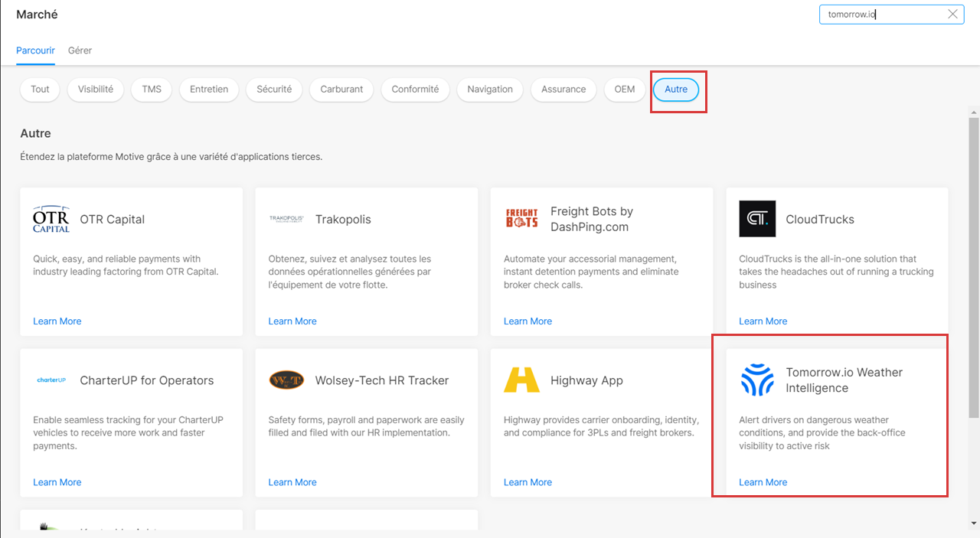Click the Highway App description text
Screen dimensions: 980x538
pos(601,426)
